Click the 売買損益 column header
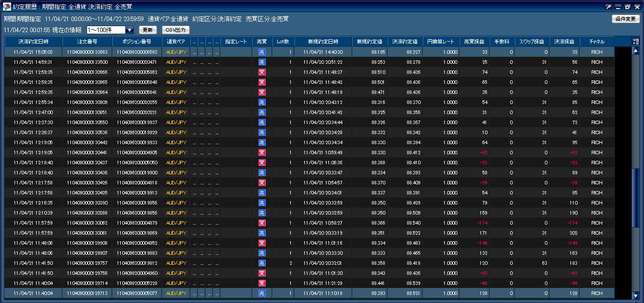The width and height of the screenshot is (644, 303). 474,42
